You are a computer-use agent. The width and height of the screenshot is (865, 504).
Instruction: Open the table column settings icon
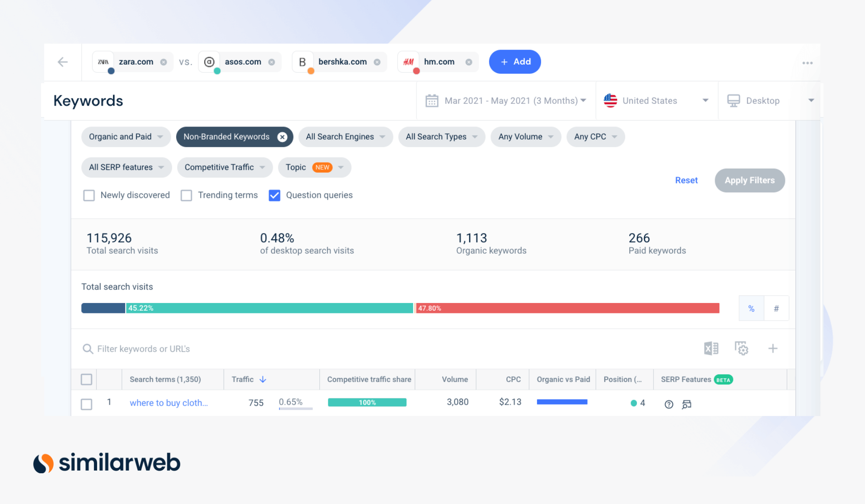coord(741,348)
